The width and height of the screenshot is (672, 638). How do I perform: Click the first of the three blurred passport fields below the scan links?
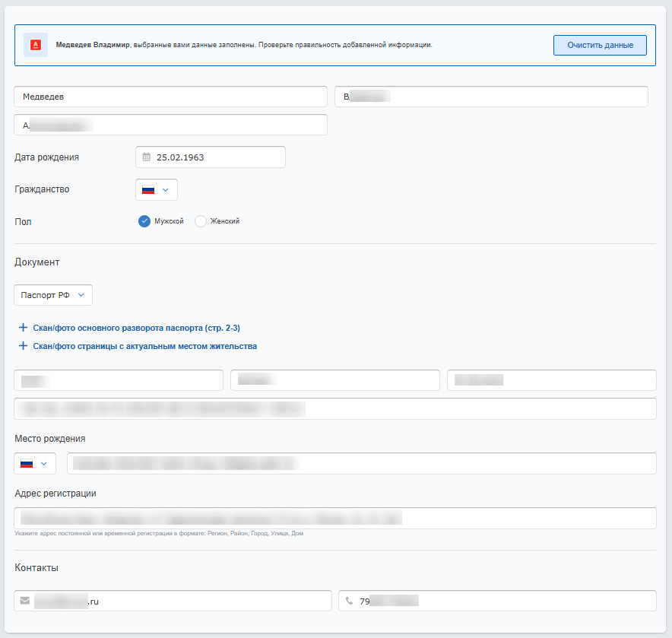pos(119,380)
